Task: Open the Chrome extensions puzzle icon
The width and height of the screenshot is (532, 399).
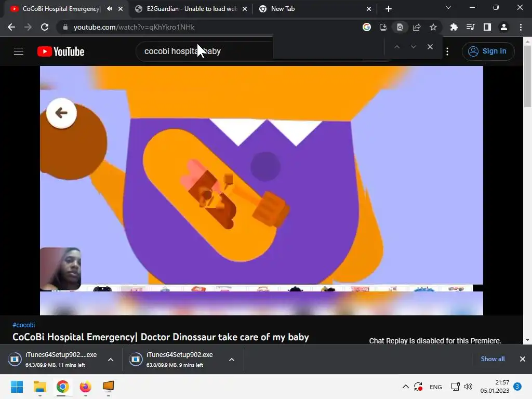Action: [x=454, y=27]
